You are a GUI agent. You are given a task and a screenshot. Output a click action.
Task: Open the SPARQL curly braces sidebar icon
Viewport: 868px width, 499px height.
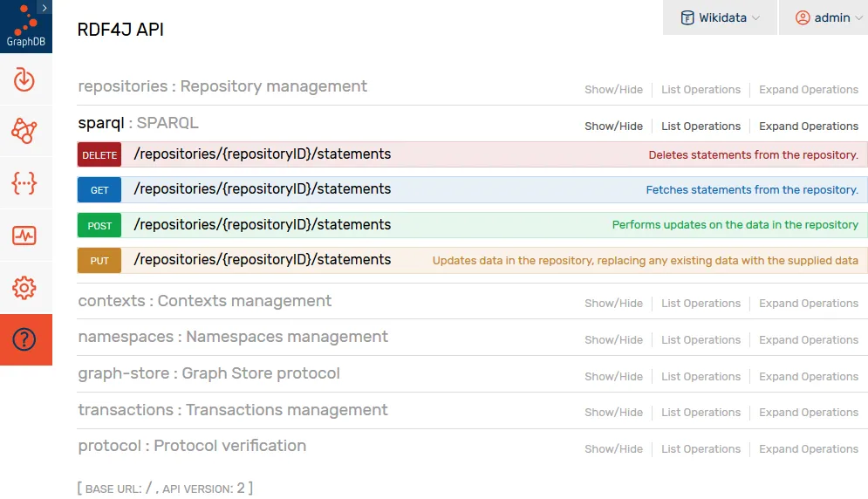pos(24,183)
